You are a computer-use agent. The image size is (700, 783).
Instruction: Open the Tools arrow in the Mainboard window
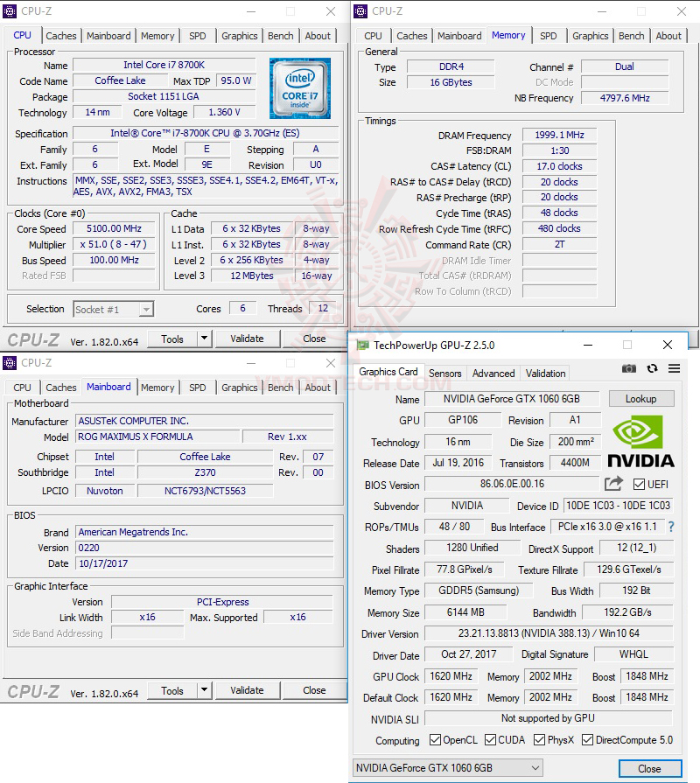(204, 690)
